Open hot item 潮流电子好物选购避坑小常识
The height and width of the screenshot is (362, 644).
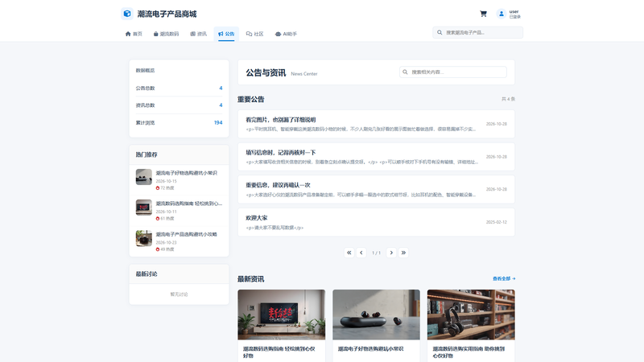click(x=187, y=173)
